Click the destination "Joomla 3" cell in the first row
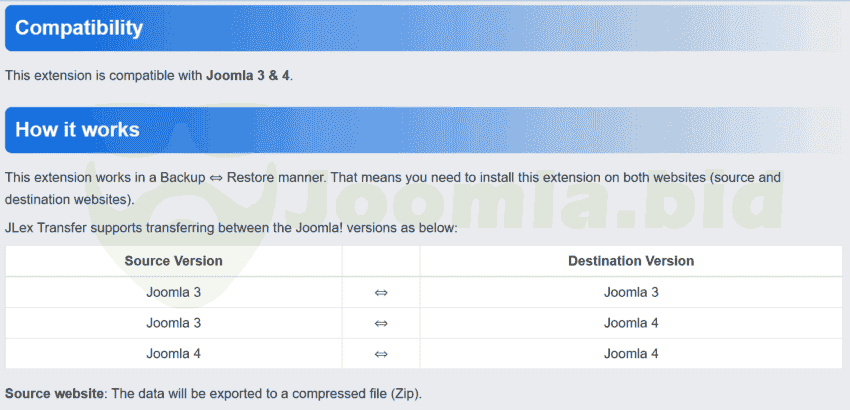Image resolution: width=850 pixels, height=410 pixels. 631,292
